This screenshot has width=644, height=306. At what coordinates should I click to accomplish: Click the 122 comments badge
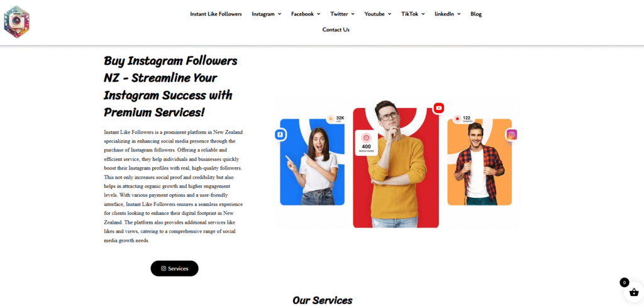(464, 119)
